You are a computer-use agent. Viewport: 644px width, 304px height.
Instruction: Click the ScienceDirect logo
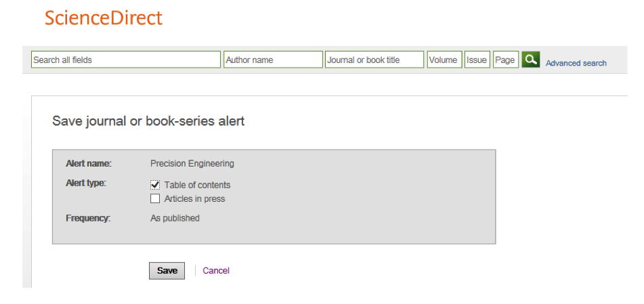pos(104,18)
